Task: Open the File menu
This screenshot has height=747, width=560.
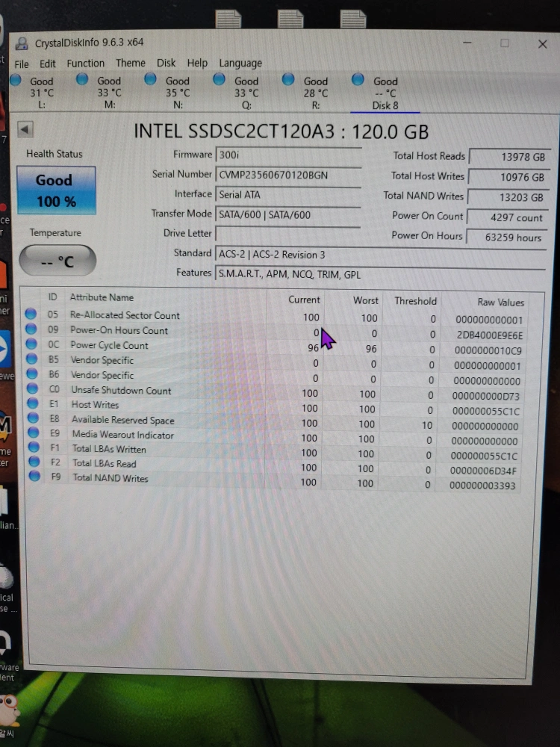Action: click(22, 63)
